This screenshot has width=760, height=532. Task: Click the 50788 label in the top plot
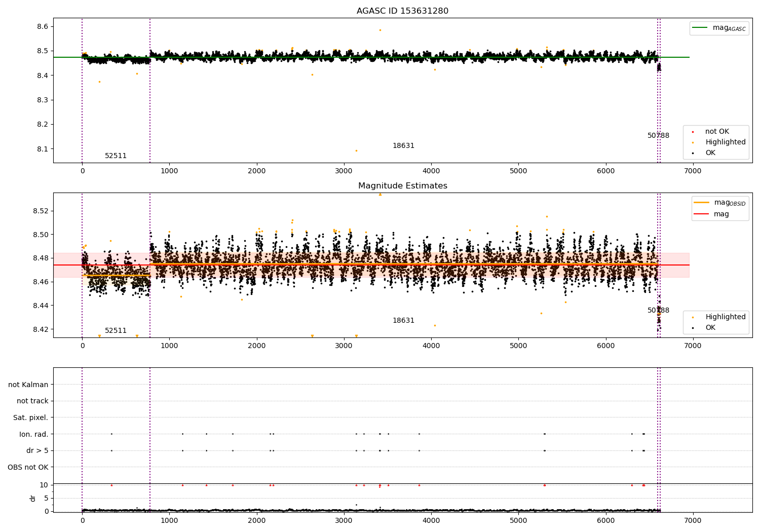658,136
